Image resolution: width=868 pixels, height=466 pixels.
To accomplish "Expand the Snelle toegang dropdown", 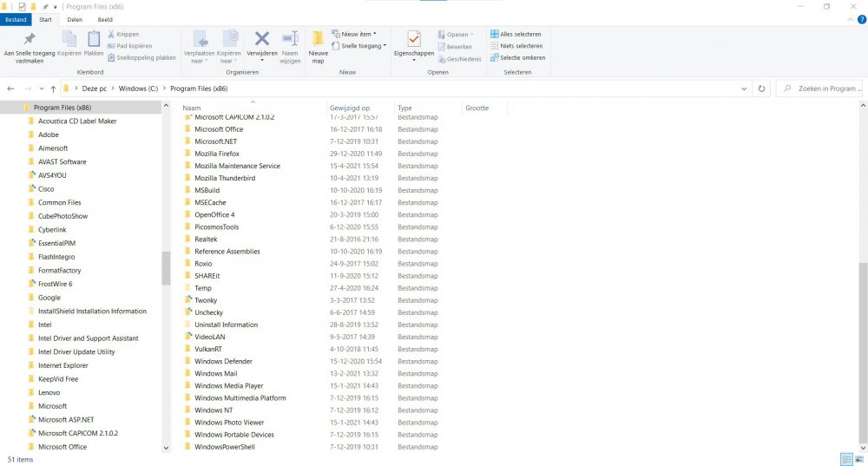I will 363,46.
